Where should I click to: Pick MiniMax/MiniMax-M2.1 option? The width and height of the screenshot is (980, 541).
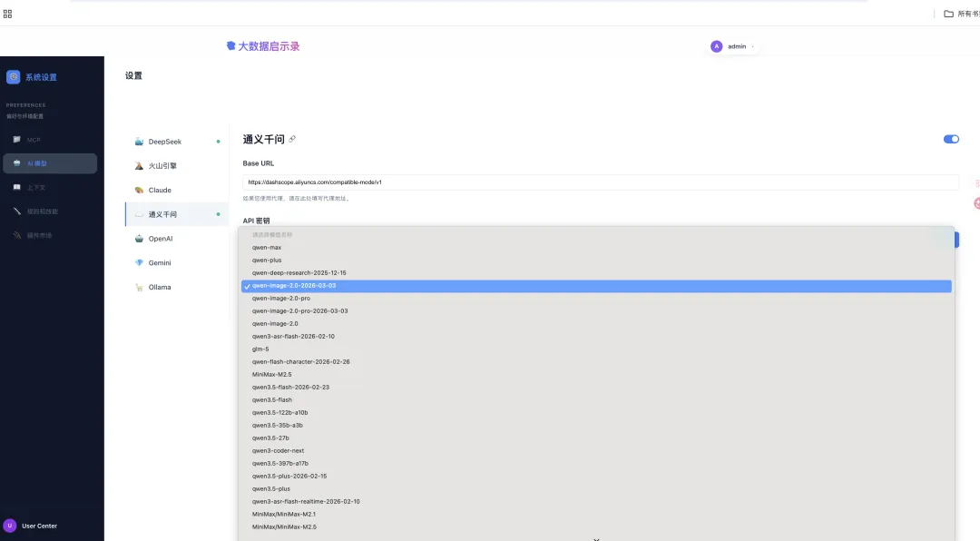[x=596, y=515]
